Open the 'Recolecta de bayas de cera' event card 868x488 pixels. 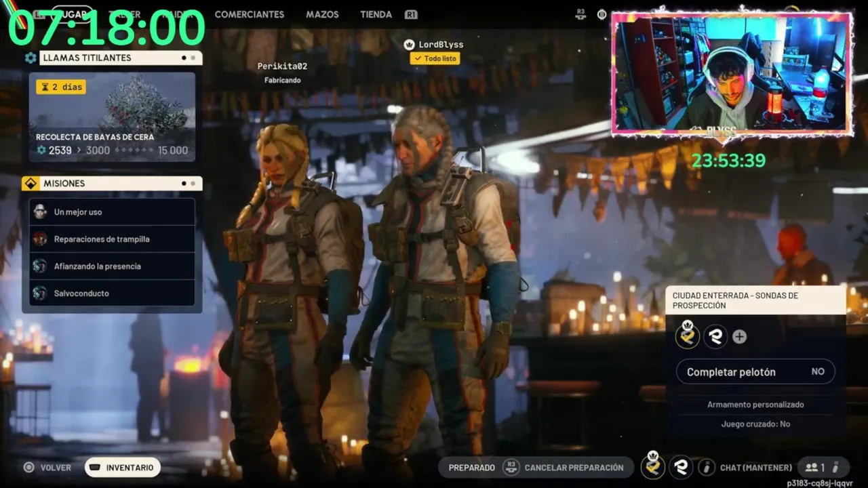point(112,117)
